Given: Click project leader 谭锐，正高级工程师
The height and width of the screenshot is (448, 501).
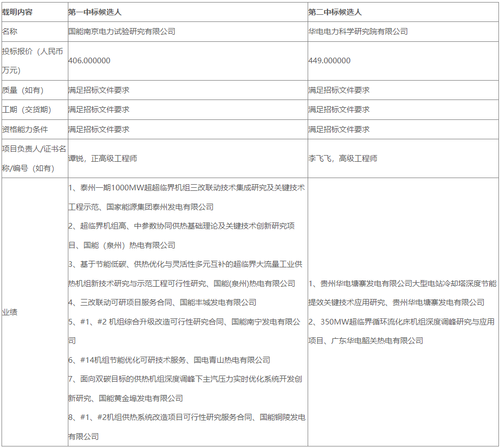Looking at the screenshot, I should (x=103, y=159).
